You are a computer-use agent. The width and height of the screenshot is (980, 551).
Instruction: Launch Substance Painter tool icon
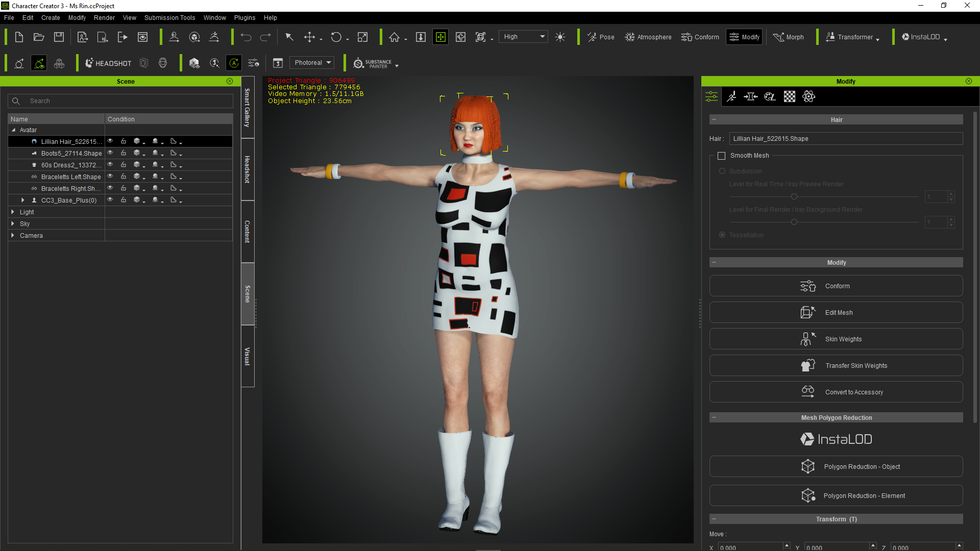pos(372,63)
